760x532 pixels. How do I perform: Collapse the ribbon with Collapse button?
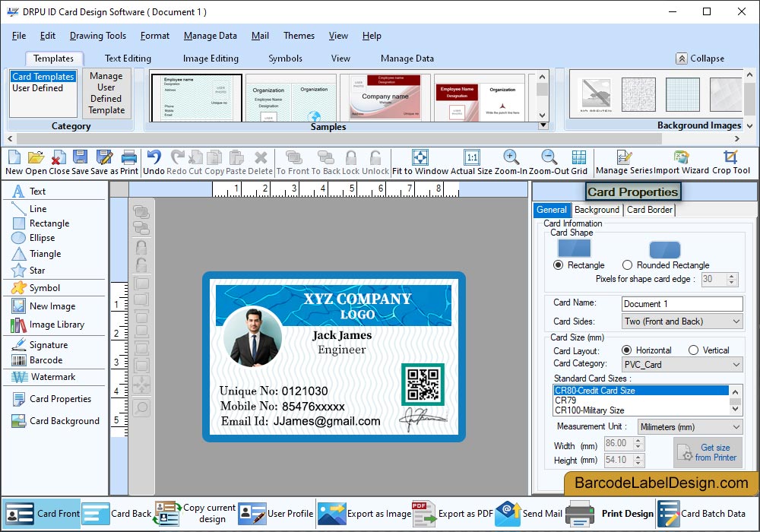701,59
